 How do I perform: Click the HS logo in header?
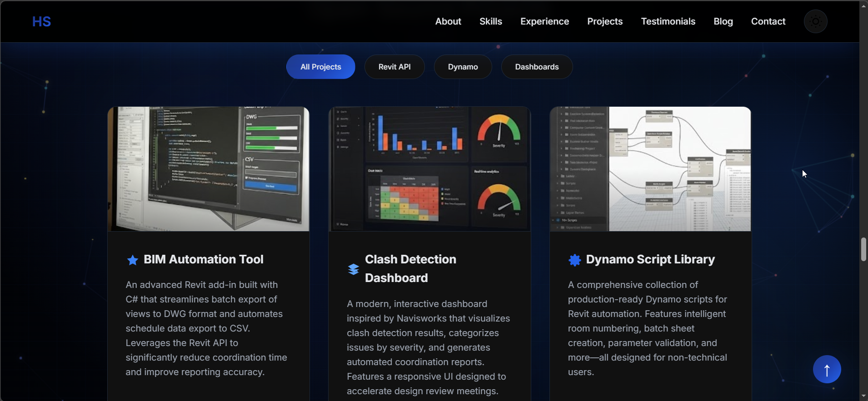pos(41,21)
